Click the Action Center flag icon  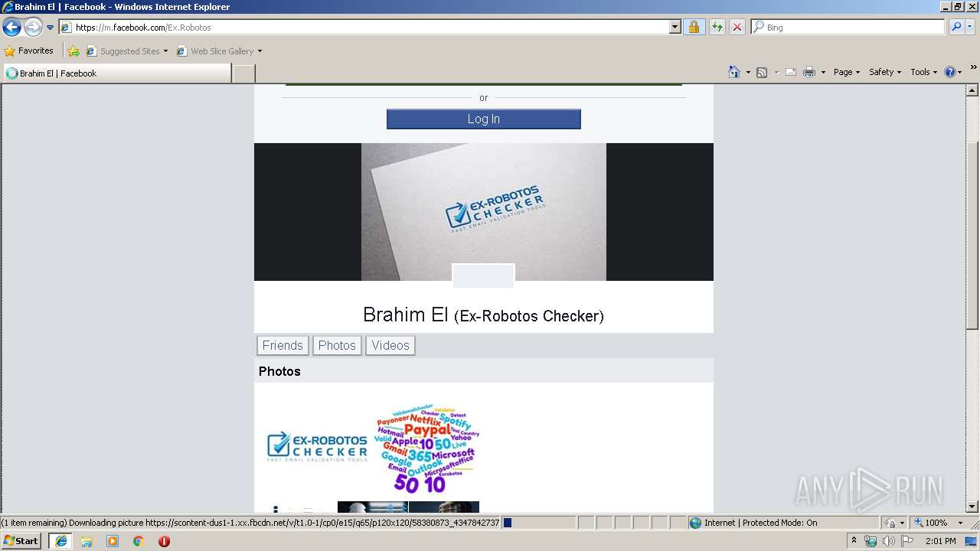[x=907, y=541]
